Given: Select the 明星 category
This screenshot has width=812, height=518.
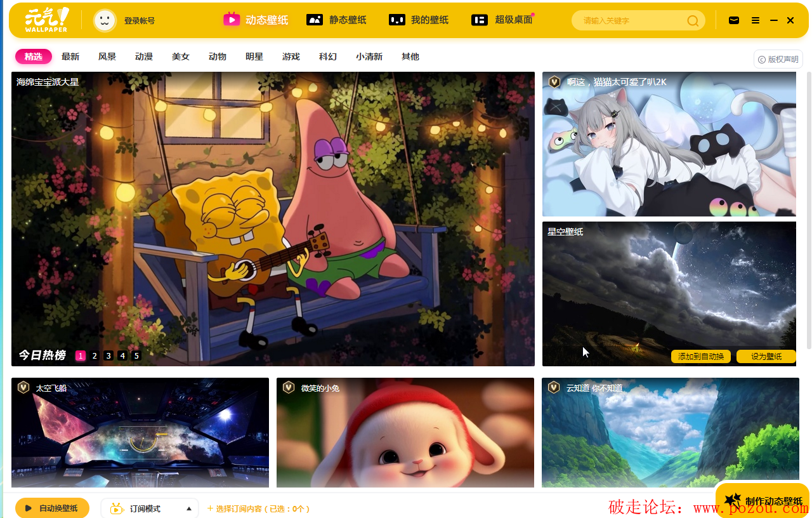Looking at the screenshot, I should (254, 56).
